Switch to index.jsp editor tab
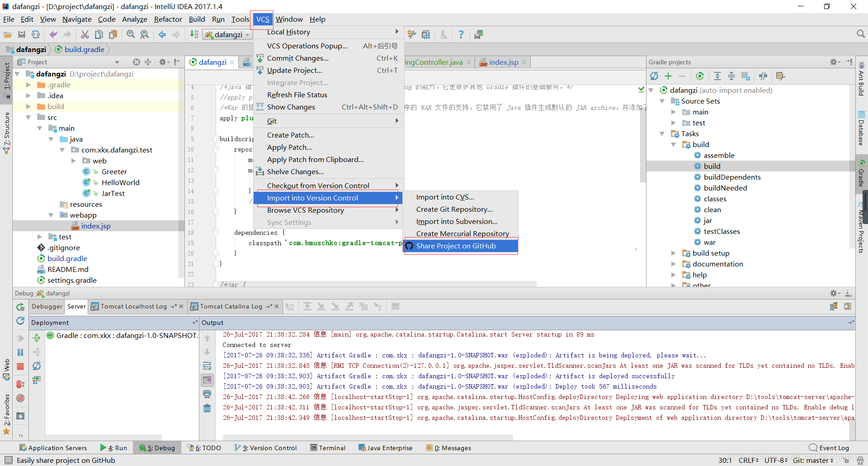This screenshot has height=466, width=868. 503,62
